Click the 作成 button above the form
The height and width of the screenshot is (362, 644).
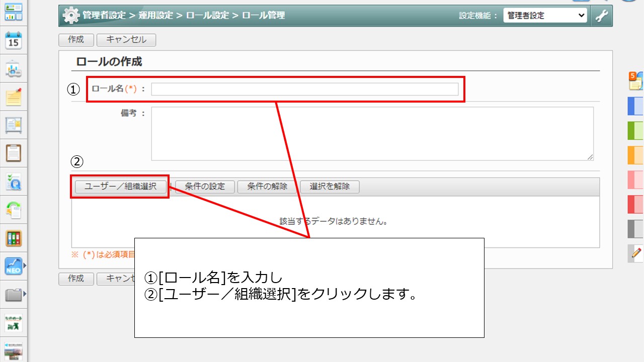click(x=76, y=40)
